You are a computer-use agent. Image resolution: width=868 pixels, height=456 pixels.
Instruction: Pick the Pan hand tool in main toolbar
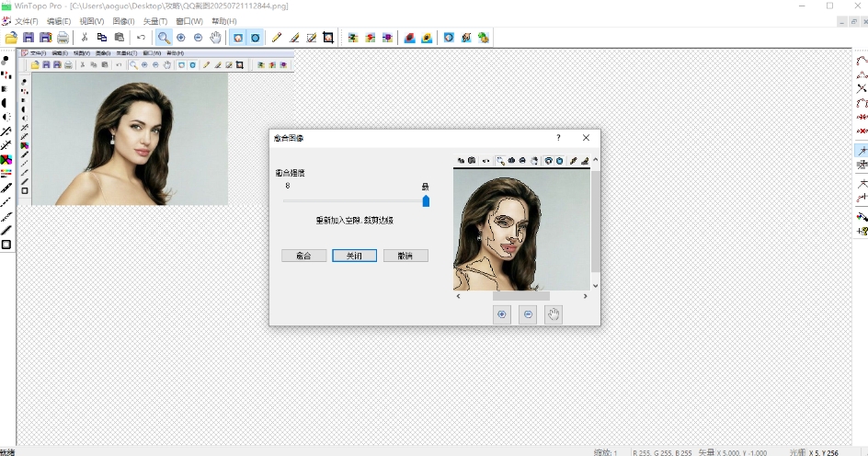(x=216, y=38)
